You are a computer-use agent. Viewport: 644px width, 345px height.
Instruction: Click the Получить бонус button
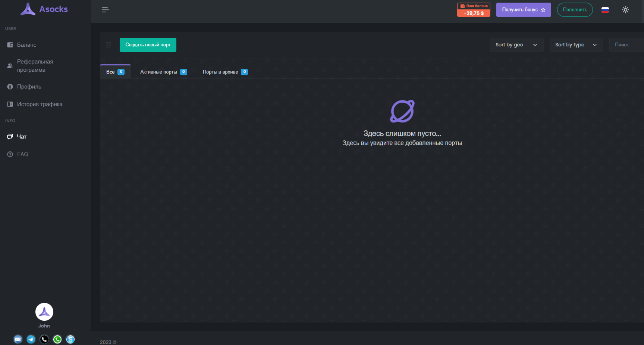tap(523, 10)
